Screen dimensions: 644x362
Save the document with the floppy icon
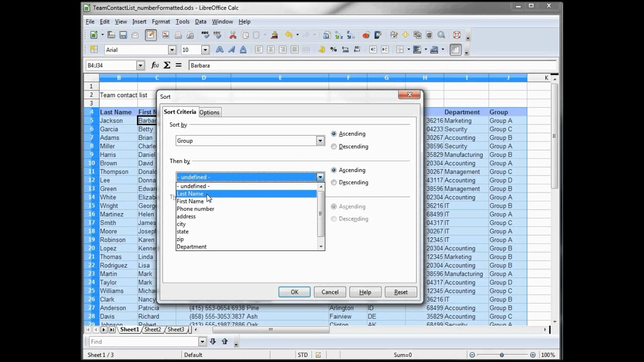coord(123,35)
